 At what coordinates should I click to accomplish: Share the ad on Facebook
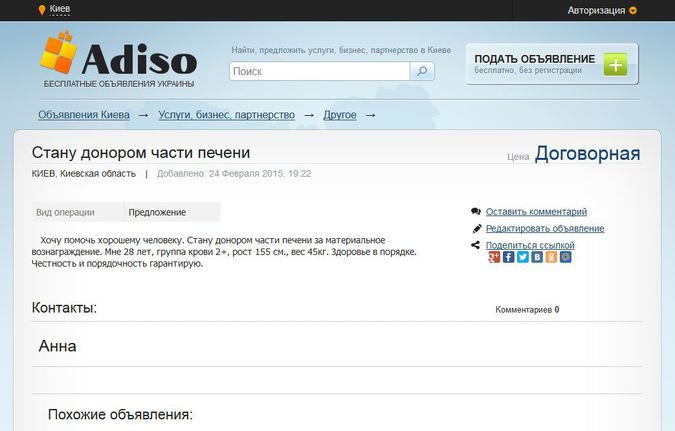[508, 257]
